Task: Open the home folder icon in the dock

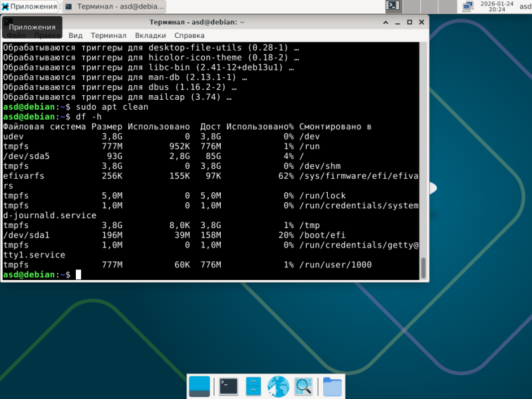Action: [x=332, y=386]
